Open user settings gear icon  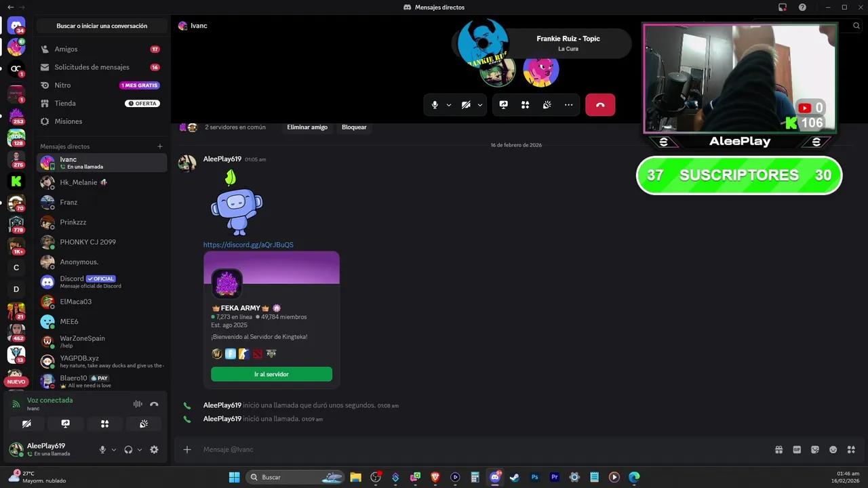coord(154,449)
